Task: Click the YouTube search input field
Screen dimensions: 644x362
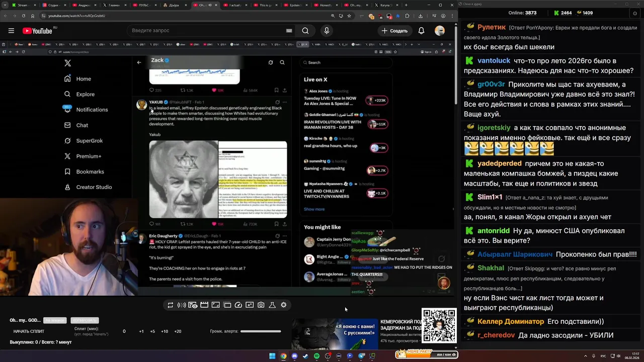Action: click(211, 31)
